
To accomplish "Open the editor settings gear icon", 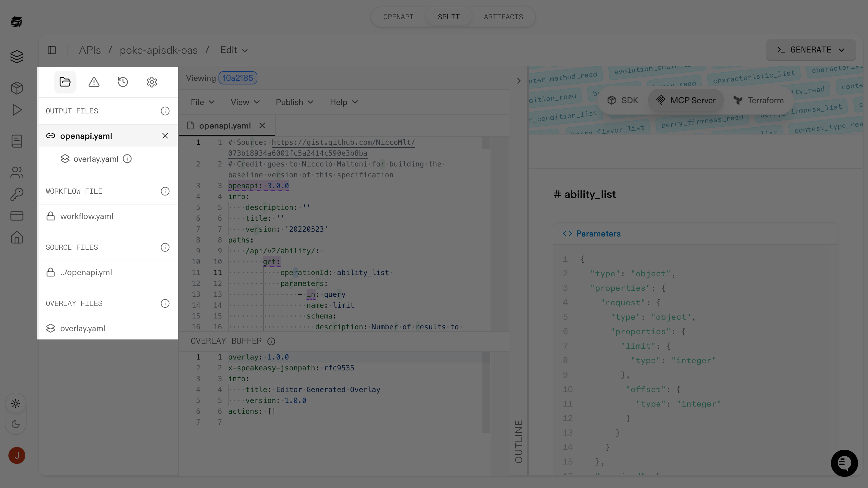I will pyautogui.click(x=152, y=82).
